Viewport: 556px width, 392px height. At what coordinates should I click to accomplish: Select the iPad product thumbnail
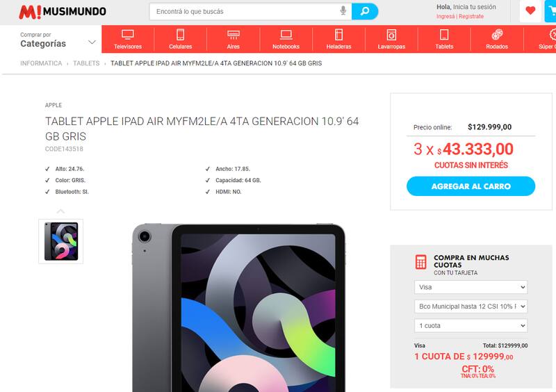coord(61,242)
